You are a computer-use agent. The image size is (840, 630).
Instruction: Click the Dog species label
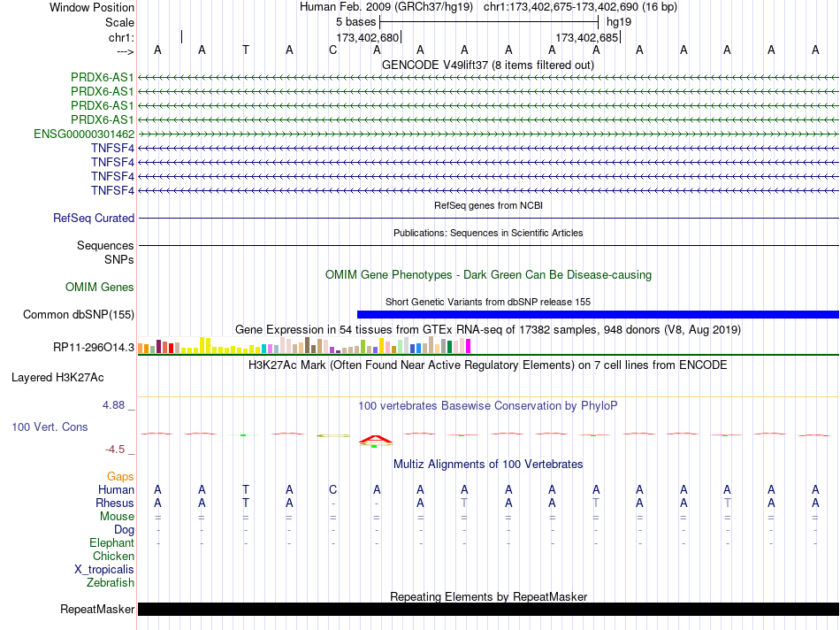click(x=124, y=530)
